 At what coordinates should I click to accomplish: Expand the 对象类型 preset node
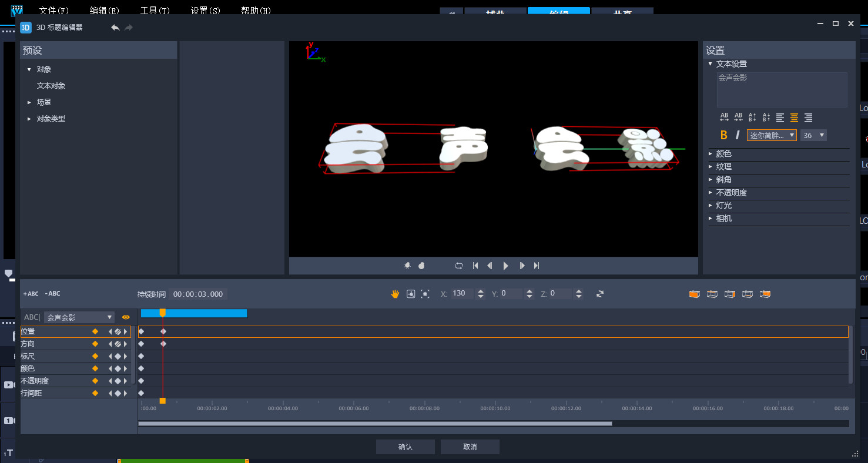pyautogui.click(x=29, y=119)
